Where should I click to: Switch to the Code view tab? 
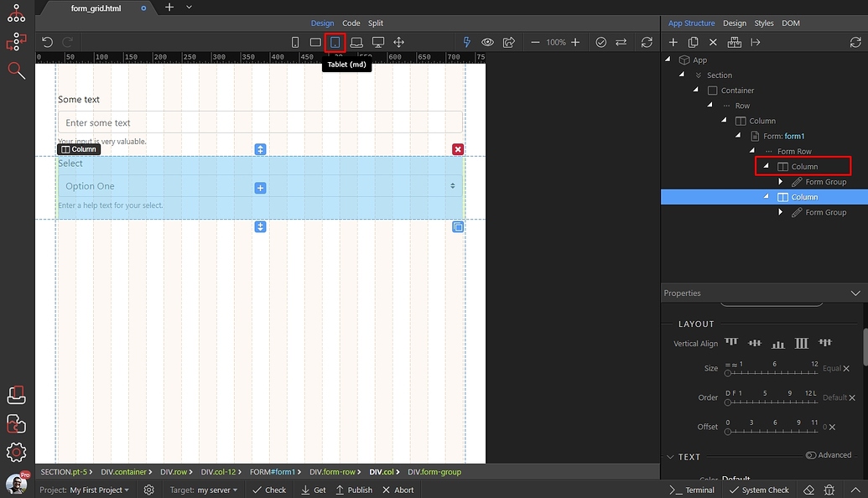click(x=351, y=23)
